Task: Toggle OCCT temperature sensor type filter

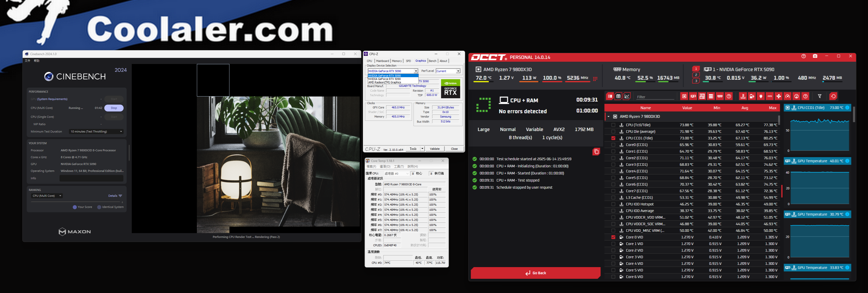Action: tap(743, 96)
